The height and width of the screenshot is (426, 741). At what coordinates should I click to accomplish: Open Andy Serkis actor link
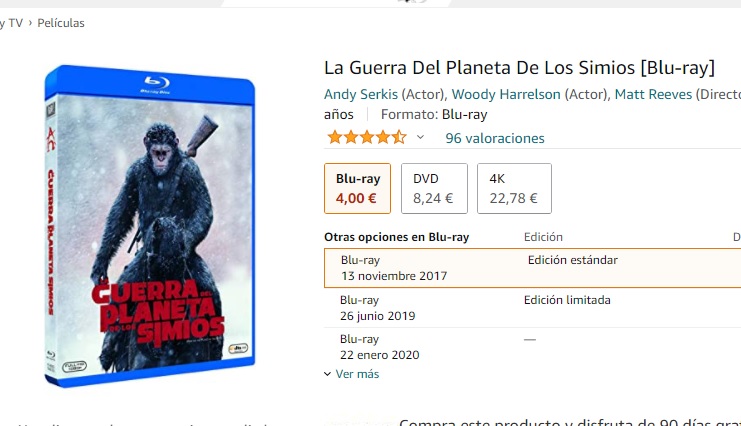point(361,94)
